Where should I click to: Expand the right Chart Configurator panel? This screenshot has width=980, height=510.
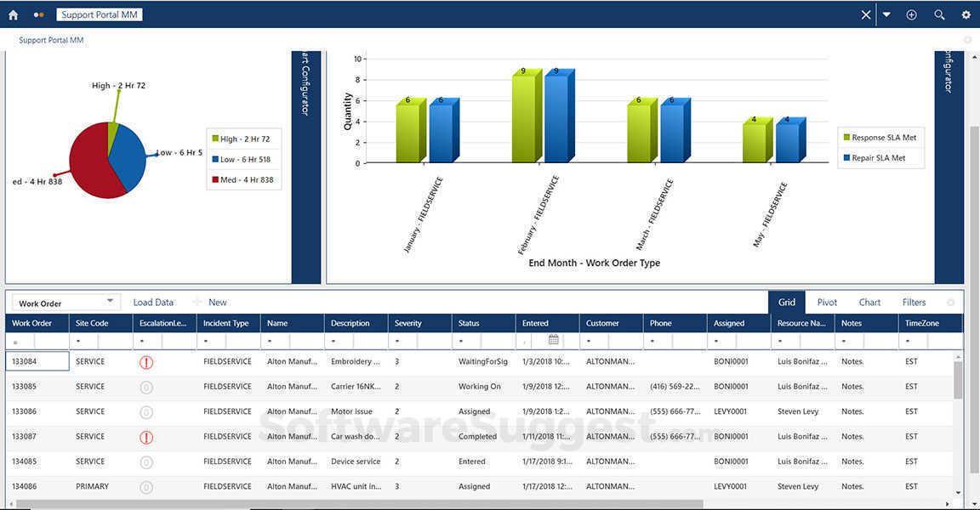pos(949,167)
